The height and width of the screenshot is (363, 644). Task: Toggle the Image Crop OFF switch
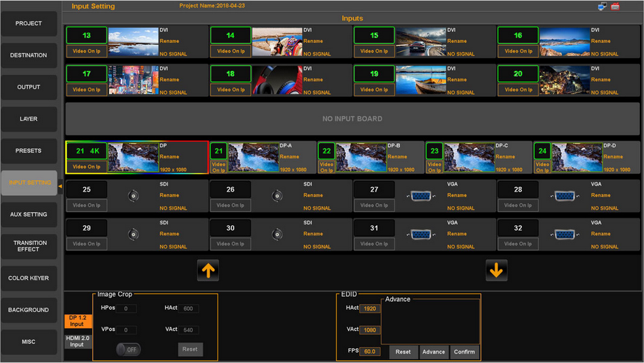click(x=128, y=349)
